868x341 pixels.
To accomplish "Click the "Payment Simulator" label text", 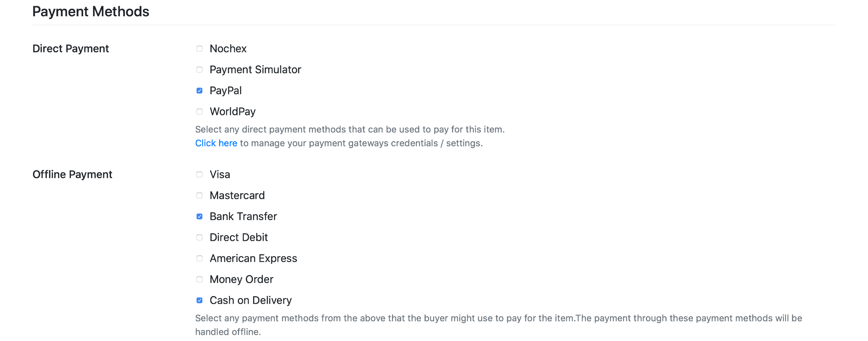I will click(255, 69).
